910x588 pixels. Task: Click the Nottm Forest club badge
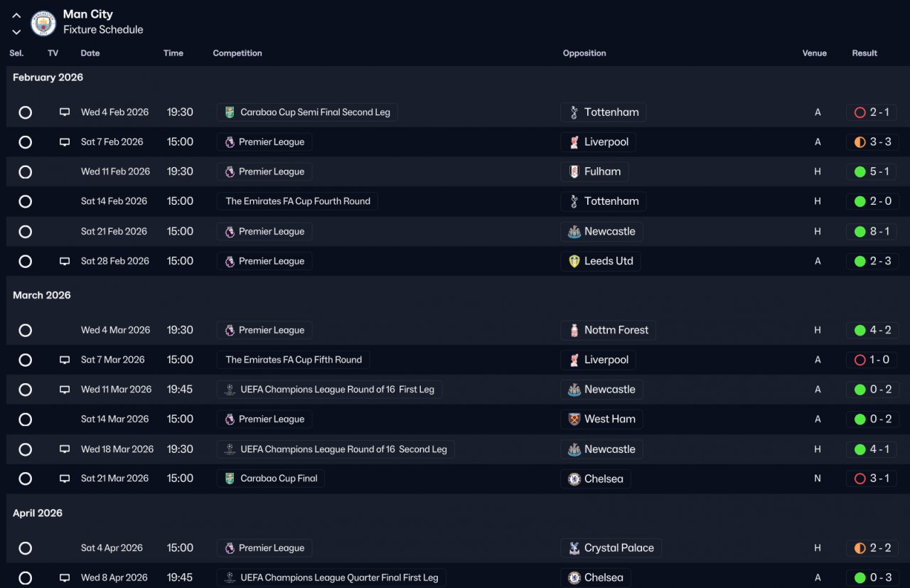click(574, 330)
